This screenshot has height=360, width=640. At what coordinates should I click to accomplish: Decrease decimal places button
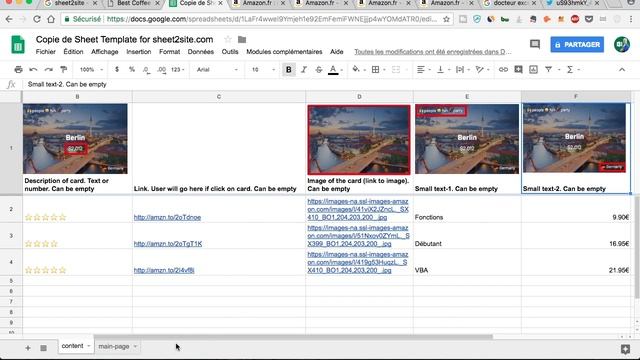click(x=146, y=70)
